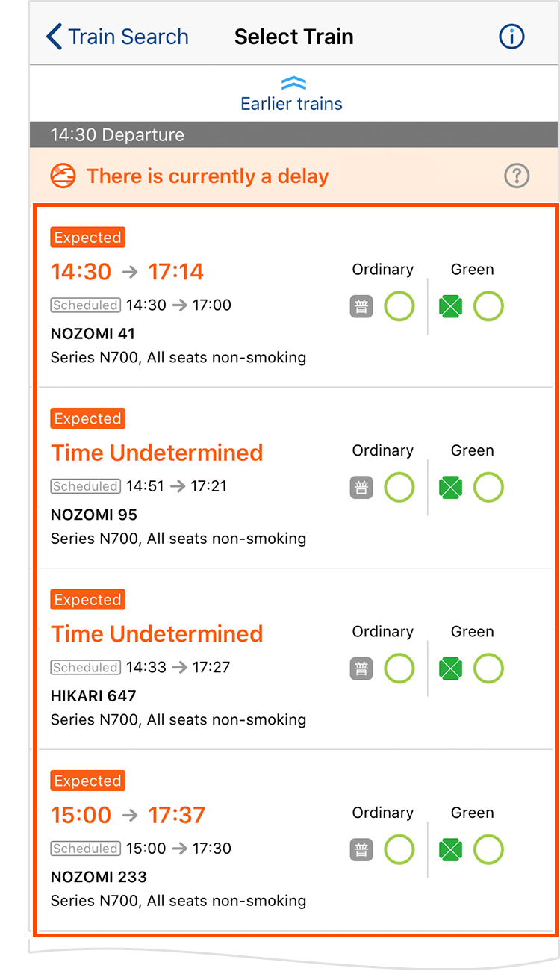
Task: Tap NOZOMI 41 Green car icon
Action: [x=451, y=306]
